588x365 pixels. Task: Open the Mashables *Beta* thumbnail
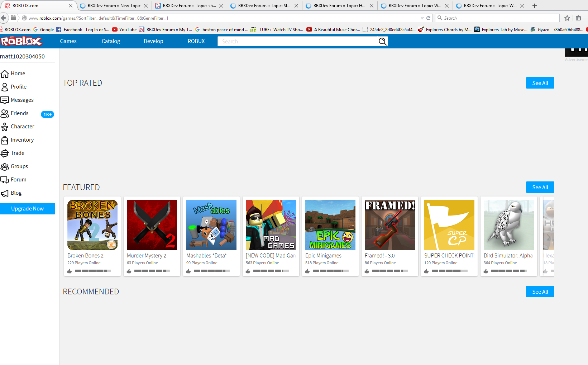[211, 225]
